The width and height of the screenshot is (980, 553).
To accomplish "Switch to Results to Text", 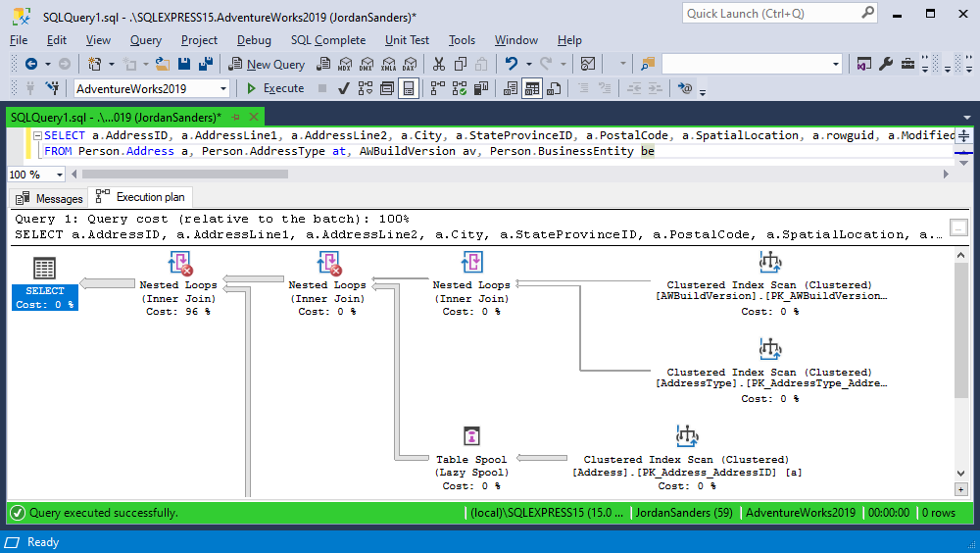I will tap(510, 88).
